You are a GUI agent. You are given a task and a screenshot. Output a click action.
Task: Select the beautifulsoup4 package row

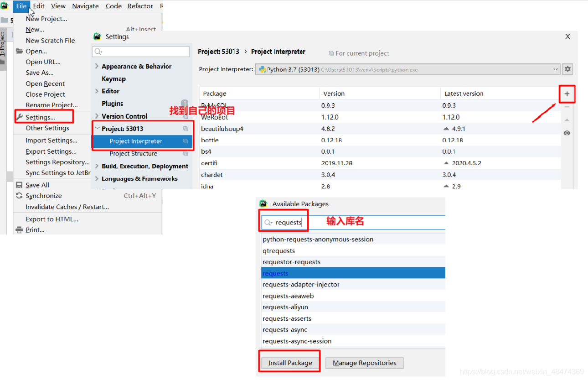point(380,129)
